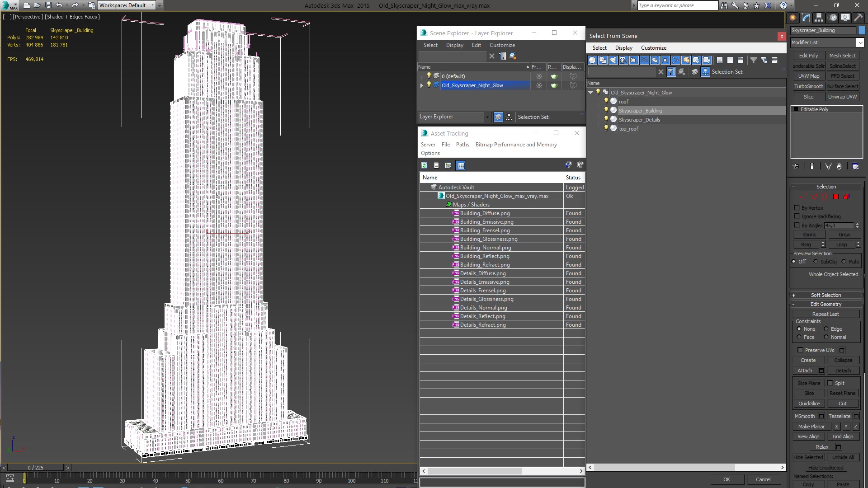The width and height of the screenshot is (868, 488).
Task: Open Paths menu in Asset Tracking
Action: [462, 145]
